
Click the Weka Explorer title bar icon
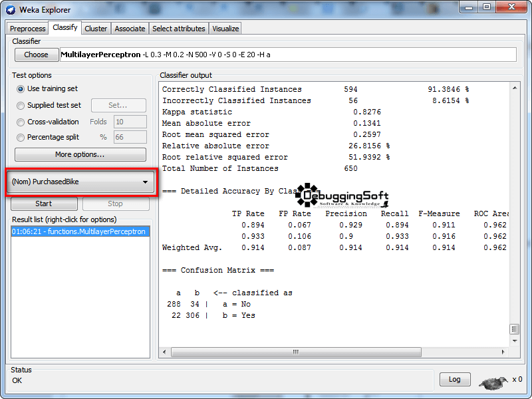(11, 9)
